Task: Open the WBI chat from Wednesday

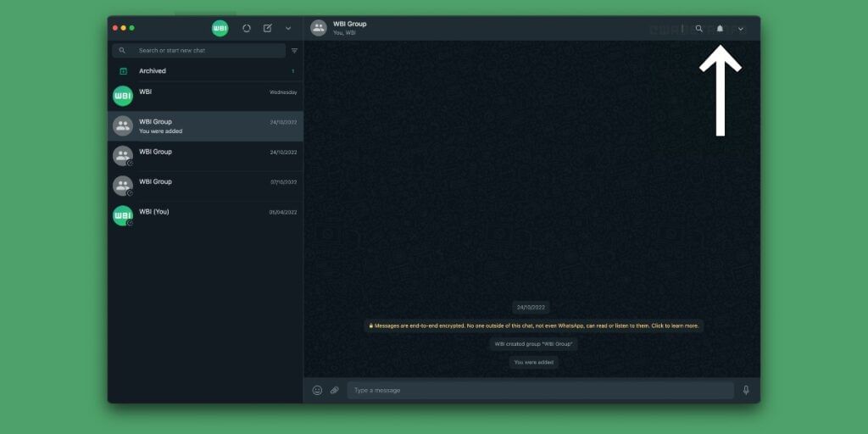Action: point(205,97)
